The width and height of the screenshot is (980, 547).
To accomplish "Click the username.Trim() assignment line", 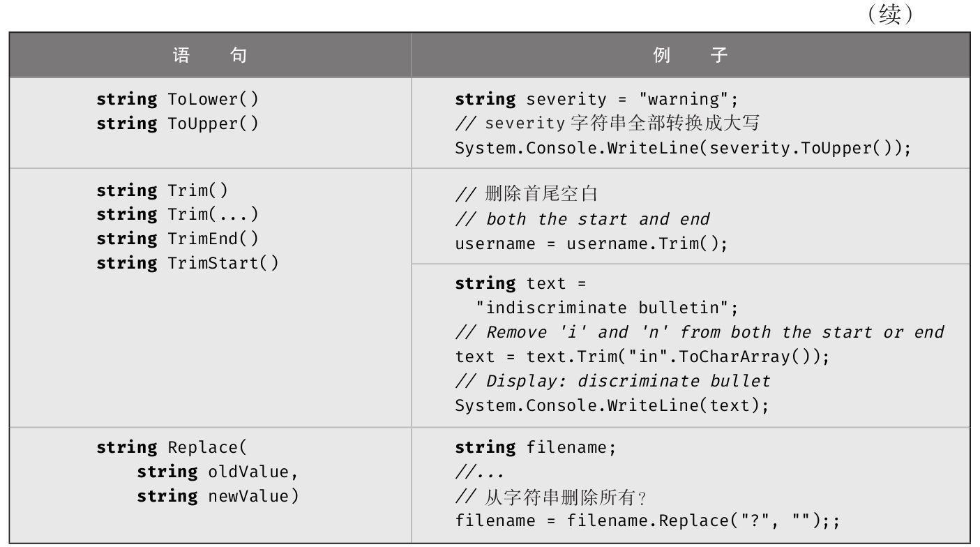I will click(591, 243).
